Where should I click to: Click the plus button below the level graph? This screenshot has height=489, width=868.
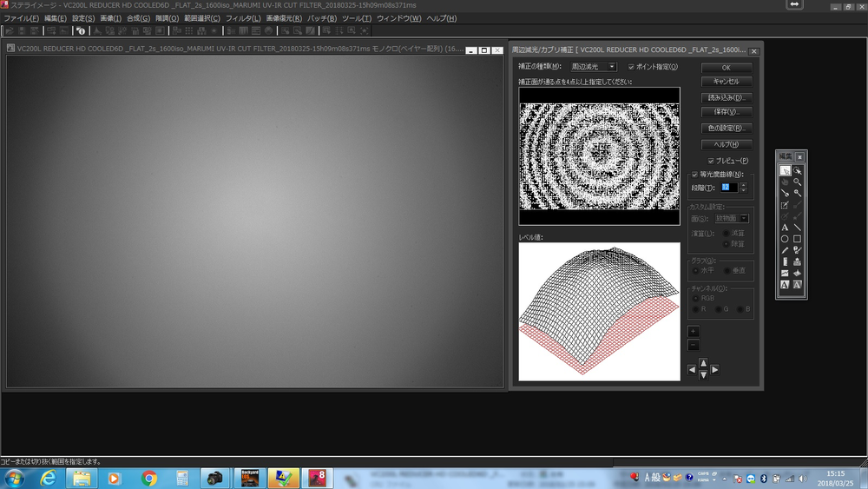[693, 332]
